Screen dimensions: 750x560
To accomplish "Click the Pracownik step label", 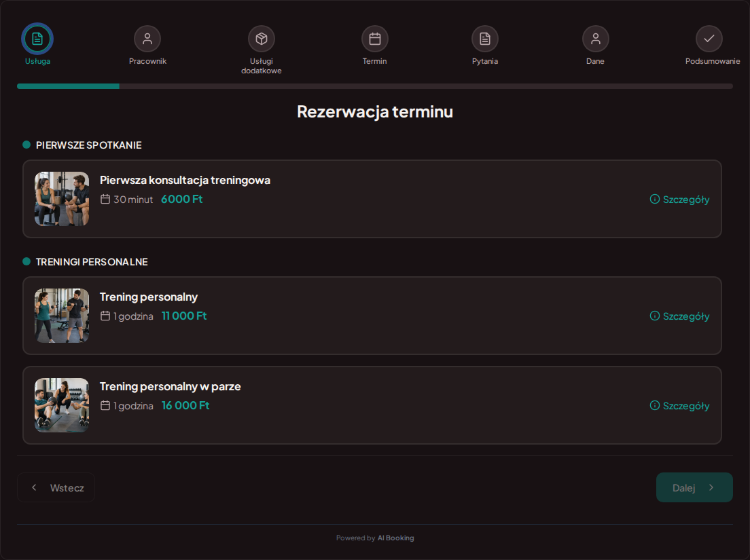I will (147, 61).
